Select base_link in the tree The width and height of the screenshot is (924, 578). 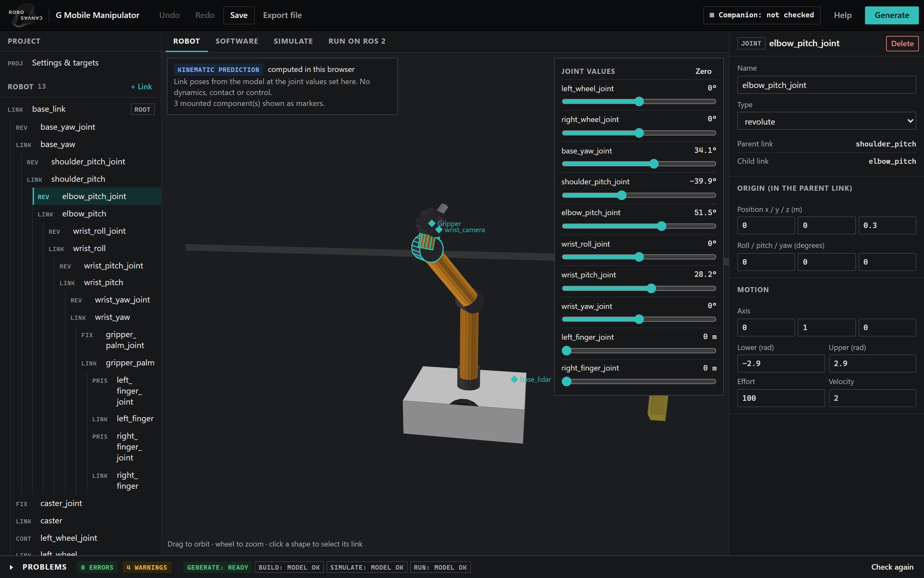(81, 109)
